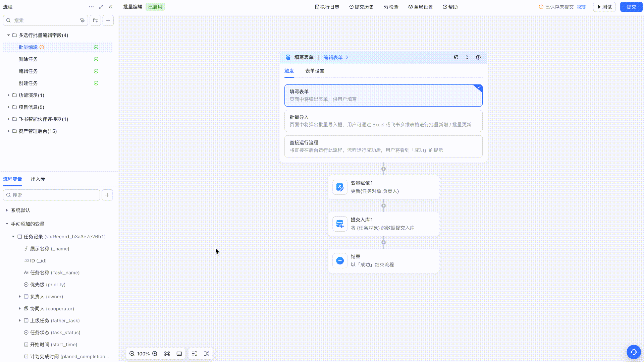
Task: Create a new folder in flow list
Action: [x=95, y=20]
